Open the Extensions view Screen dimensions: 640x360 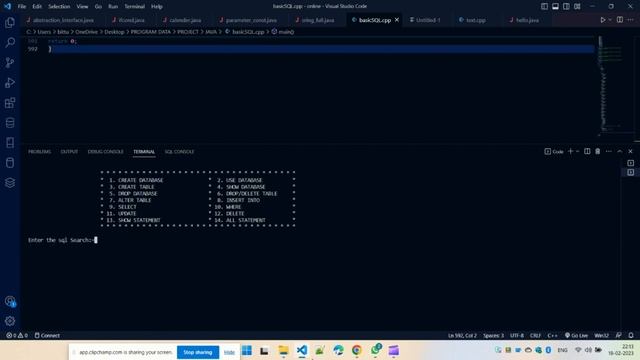pos(10,102)
